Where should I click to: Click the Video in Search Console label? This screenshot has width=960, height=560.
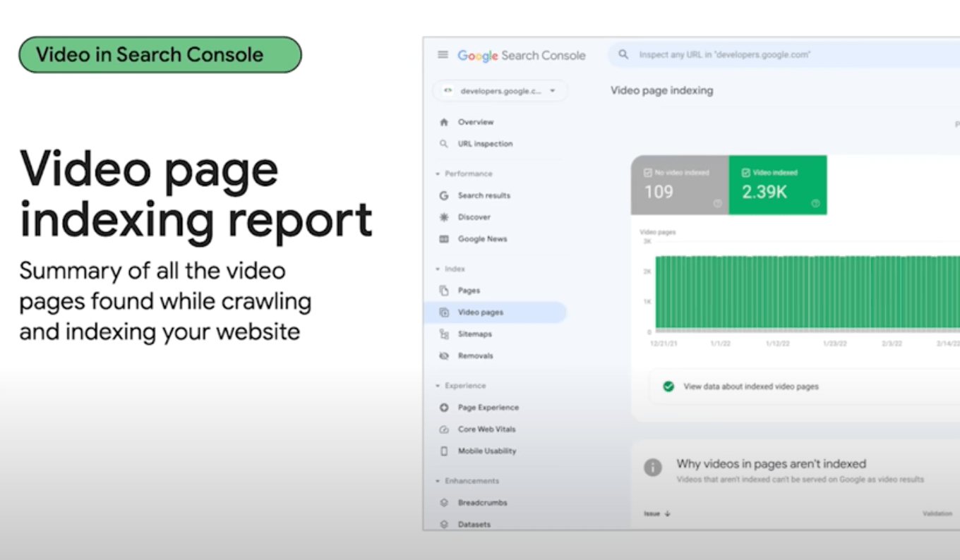click(160, 54)
